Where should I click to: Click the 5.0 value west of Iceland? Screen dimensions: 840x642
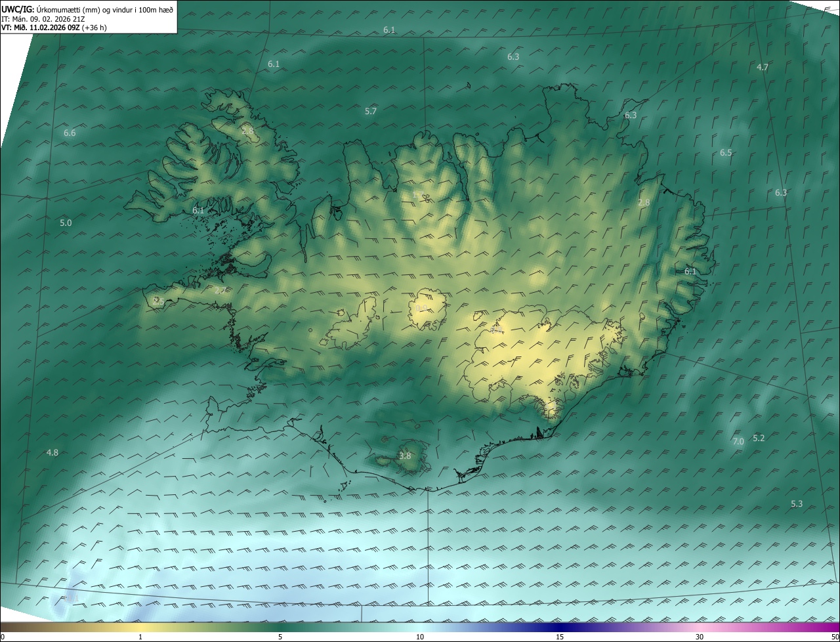66,223
